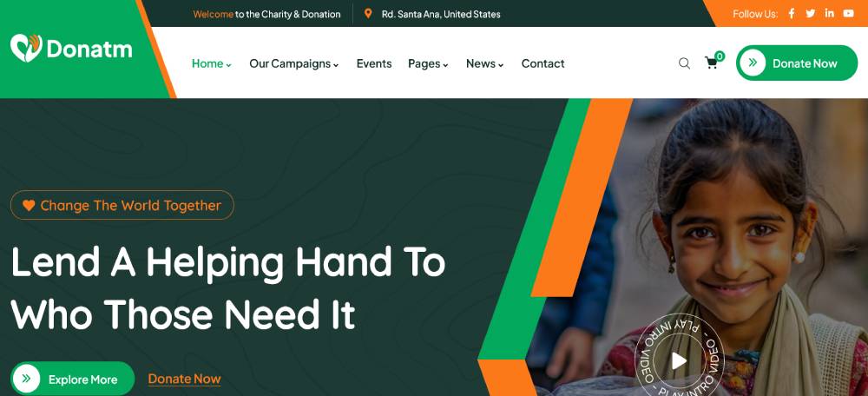
Task: Expand the Pages dropdown menu
Action: (428, 63)
